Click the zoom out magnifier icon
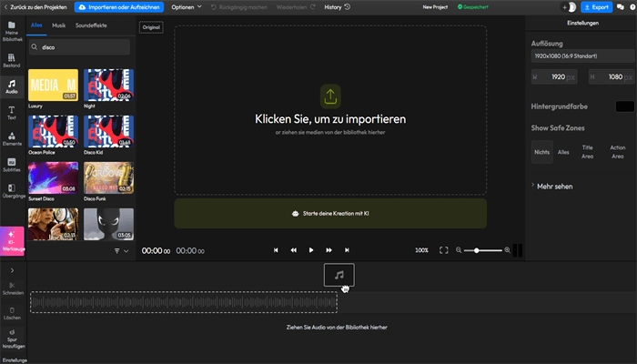The image size is (637, 364). (459, 250)
